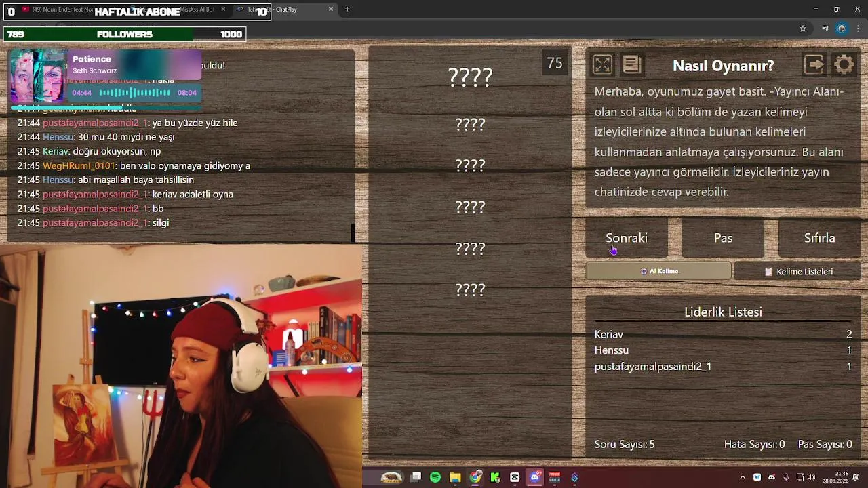This screenshot has width=868, height=488.
Task: Open the media control icon in browser toolbar
Action: 825,28
